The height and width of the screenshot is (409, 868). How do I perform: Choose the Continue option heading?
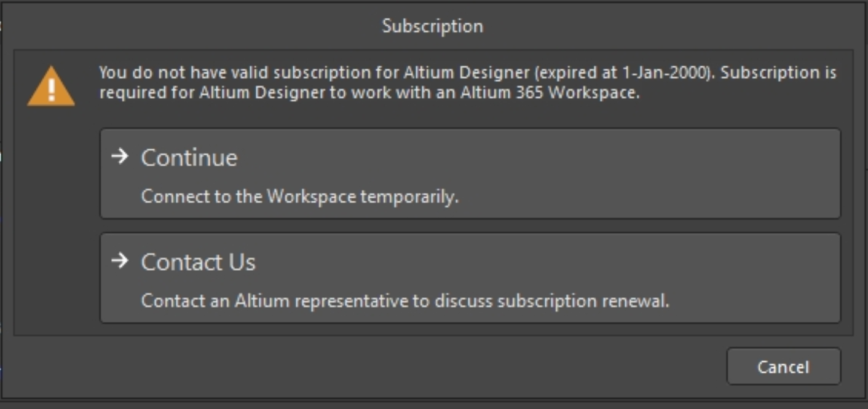tap(189, 158)
